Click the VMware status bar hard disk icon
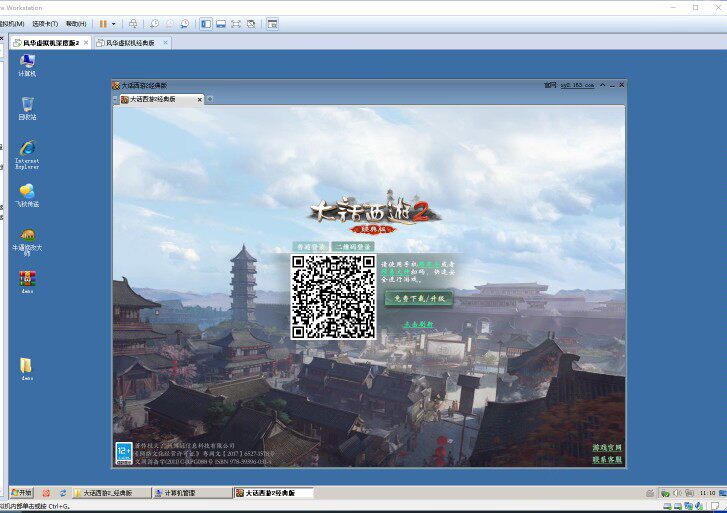Screen dimensions: 727x513 point(667,506)
